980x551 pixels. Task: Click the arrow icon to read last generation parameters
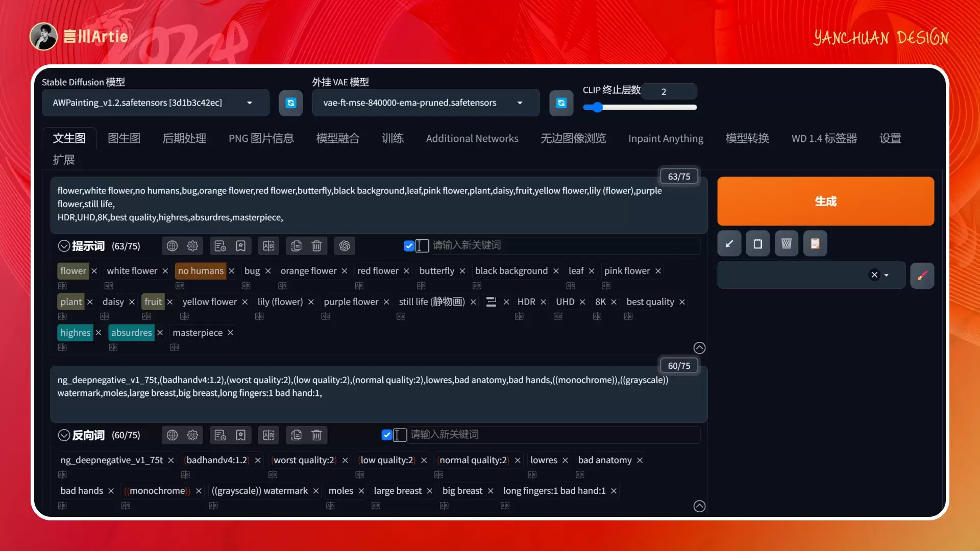click(729, 243)
